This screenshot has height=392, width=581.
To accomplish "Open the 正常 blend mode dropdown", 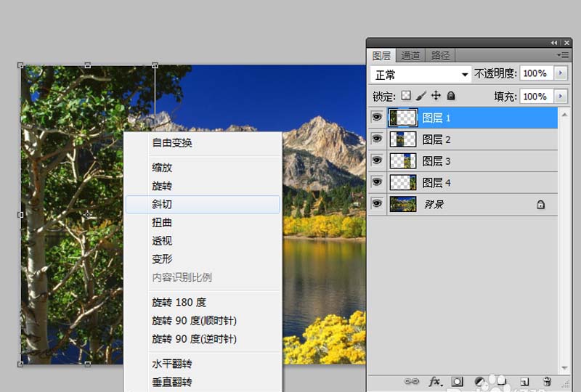I will [x=420, y=75].
